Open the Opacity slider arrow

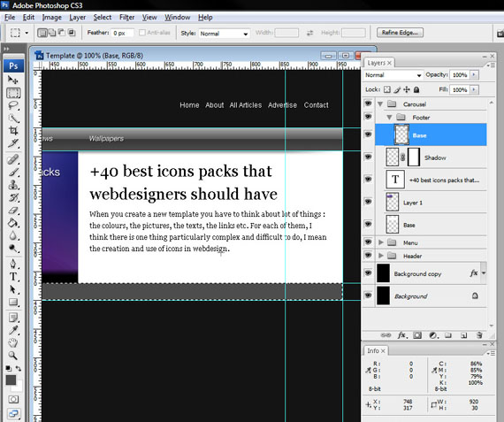click(474, 75)
